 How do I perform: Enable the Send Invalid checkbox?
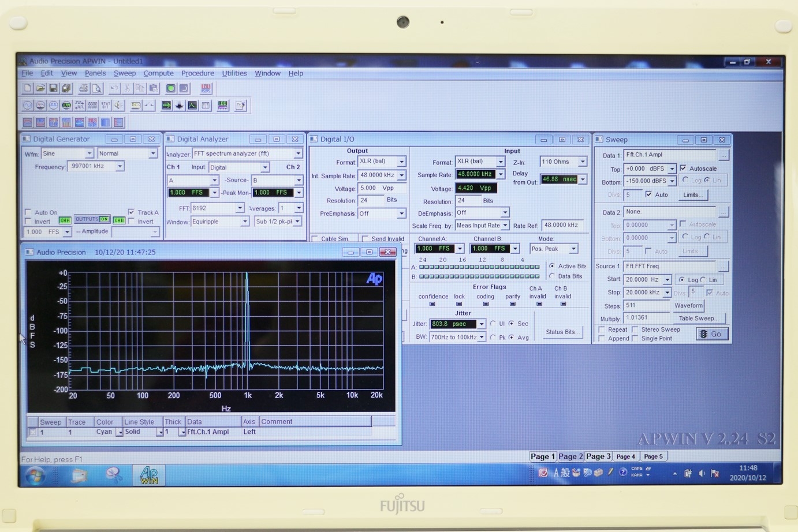365,239
